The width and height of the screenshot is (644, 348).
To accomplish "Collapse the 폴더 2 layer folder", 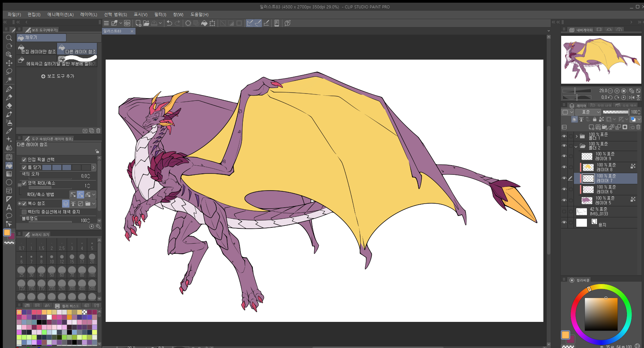I will (576, 146).
